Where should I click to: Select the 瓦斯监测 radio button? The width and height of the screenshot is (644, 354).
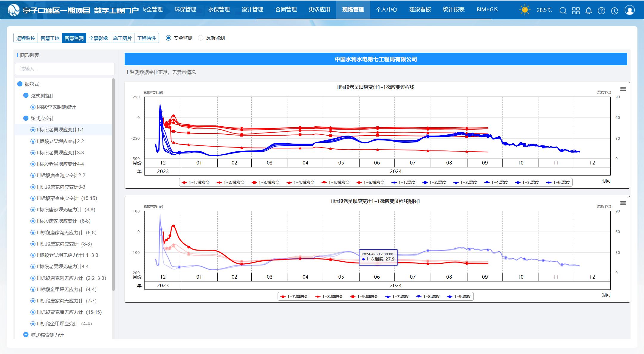pyautogui.click(x=201, y=38)
